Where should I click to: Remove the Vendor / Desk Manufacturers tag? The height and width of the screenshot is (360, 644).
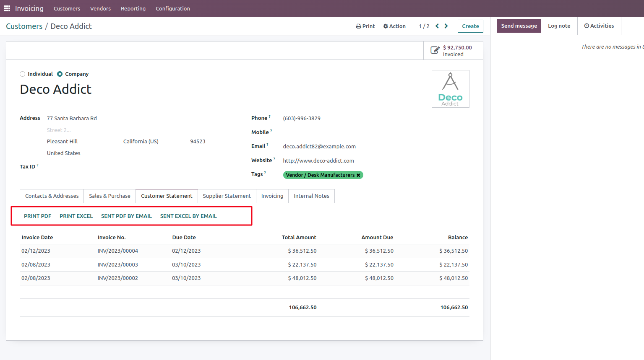pyautogui.click(x=358, y=175)
